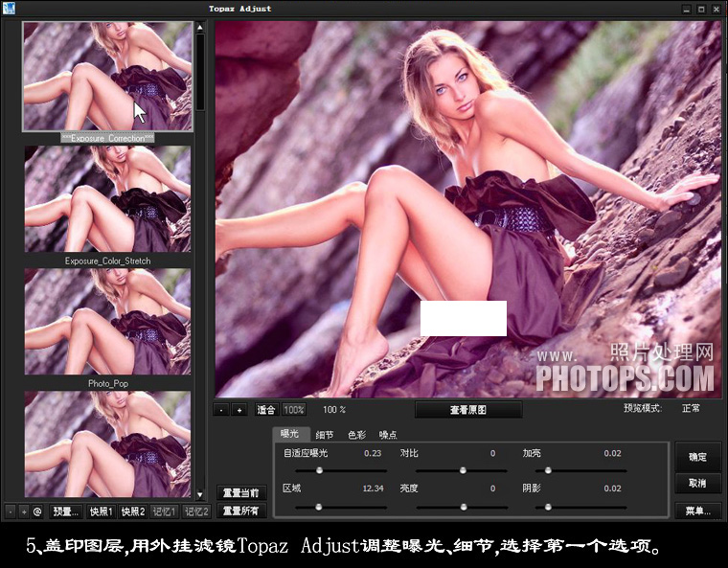The height and width of the screenshot is (568, 728).
Task: Minimize the Topaz Adjust window
Action: click(x=687, y=9)
